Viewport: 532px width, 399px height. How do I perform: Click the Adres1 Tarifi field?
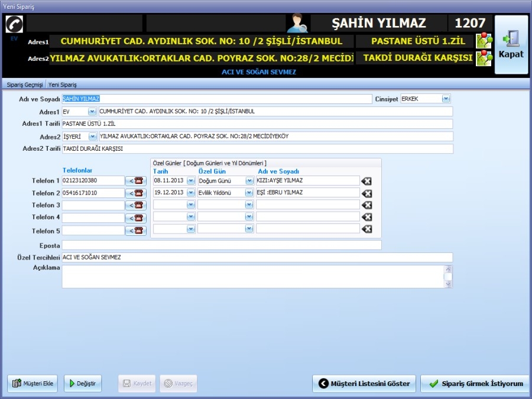point(257,124)
